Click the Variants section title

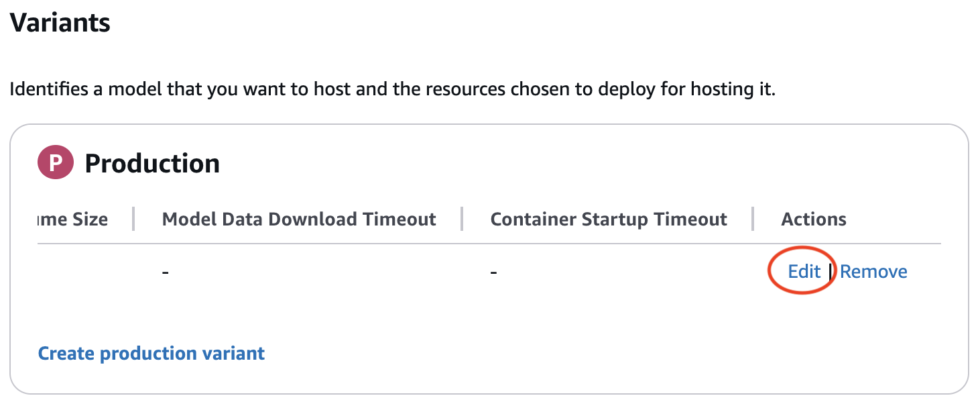tap(60, 23)
